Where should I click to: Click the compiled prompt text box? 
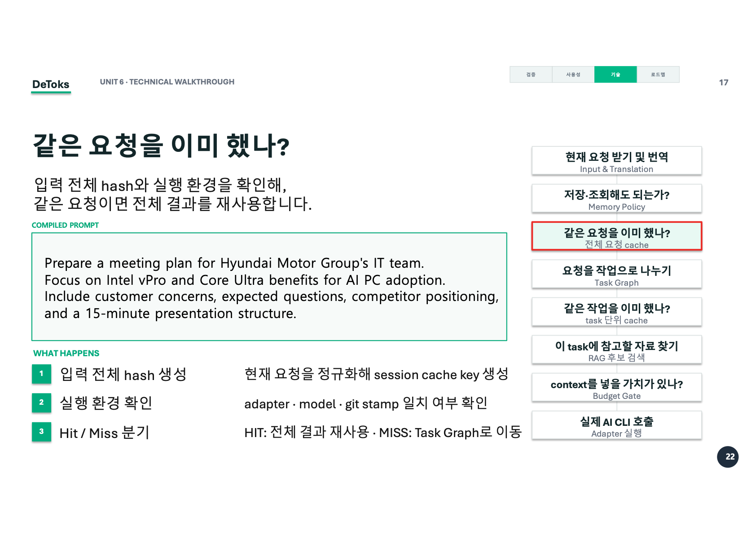(269, 287)
